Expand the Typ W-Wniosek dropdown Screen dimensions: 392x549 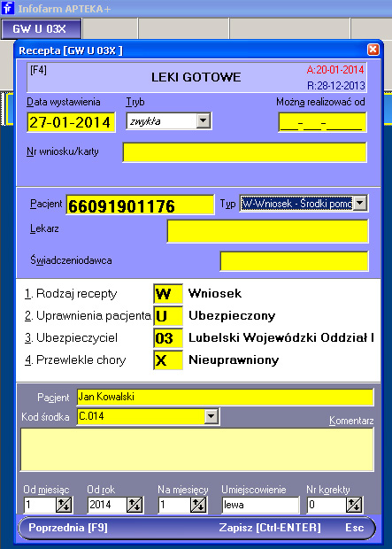360,203
